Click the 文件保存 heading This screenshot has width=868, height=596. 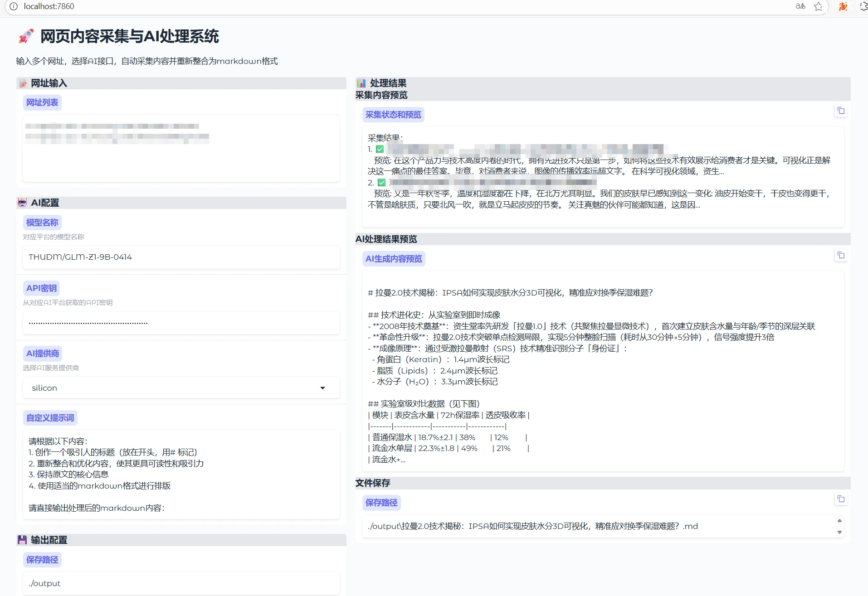point(373,483)
